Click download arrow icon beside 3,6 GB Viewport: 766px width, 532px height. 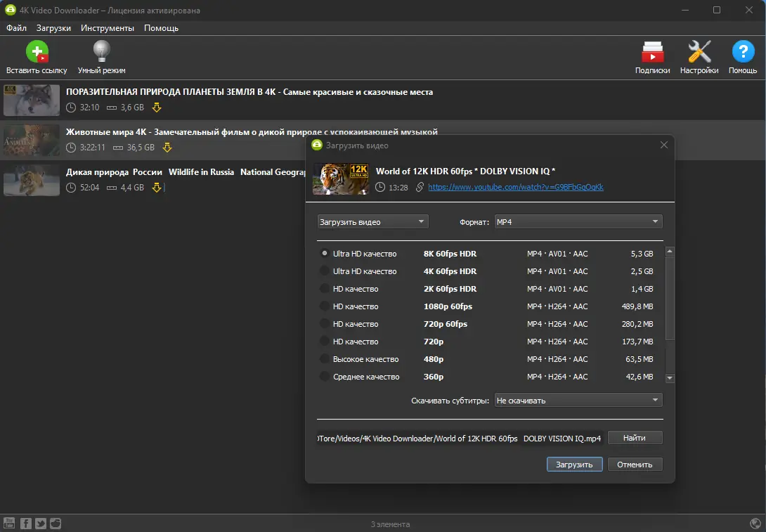tap(156, 108)
